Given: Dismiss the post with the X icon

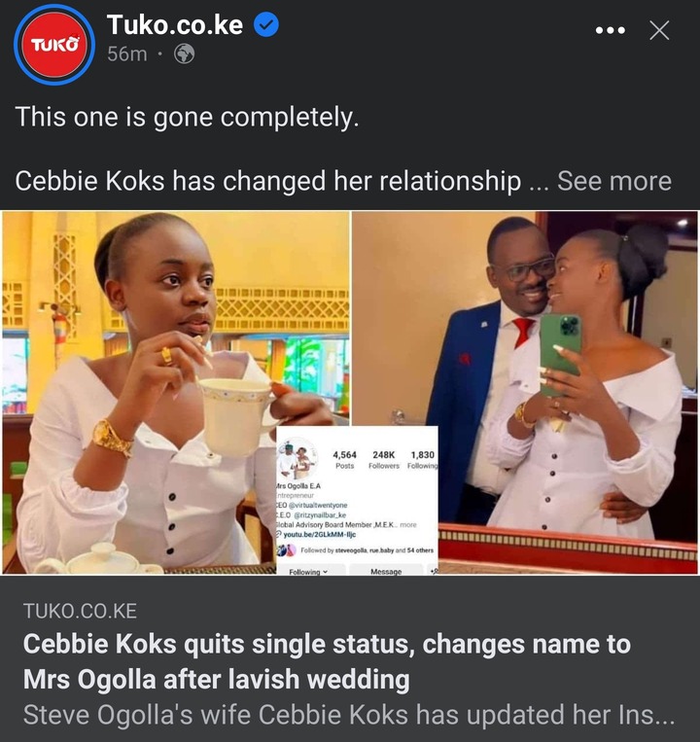Looking at the screenshot, I should [659, 31].
